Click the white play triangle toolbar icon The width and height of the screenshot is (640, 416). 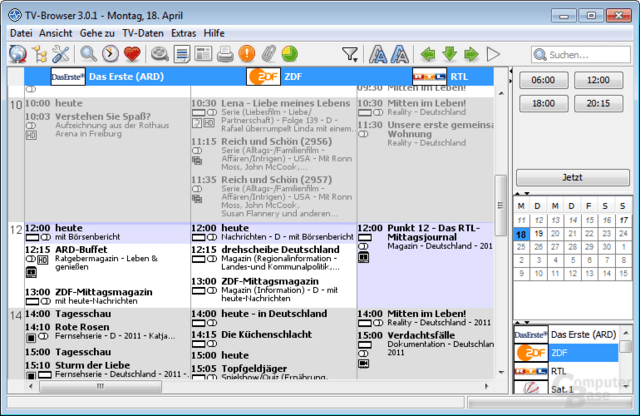(x=493, y=54)
